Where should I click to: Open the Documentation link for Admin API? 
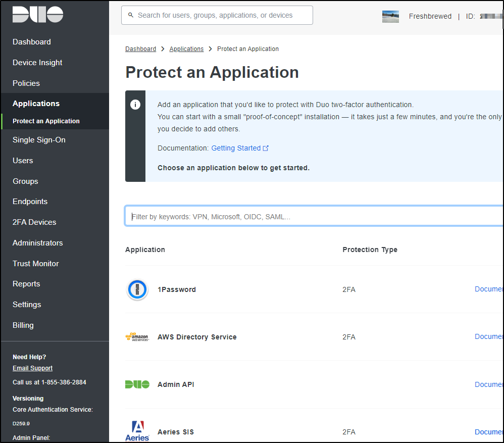[x=488, y=384]
